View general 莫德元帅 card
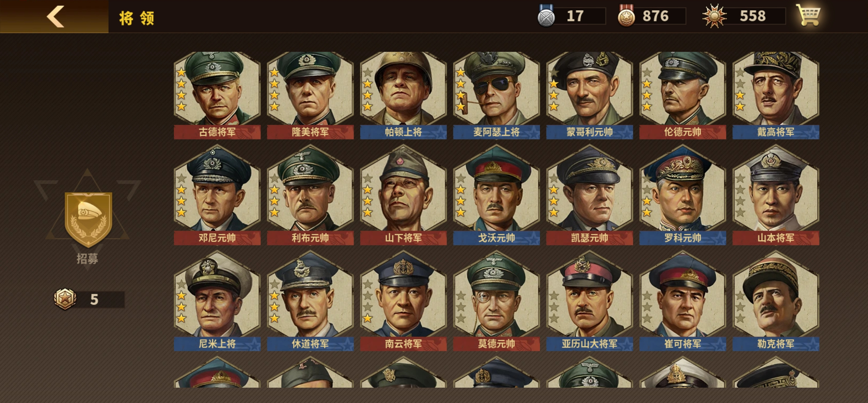This screenshot has height=403, width=868. (x=496, y=301)
